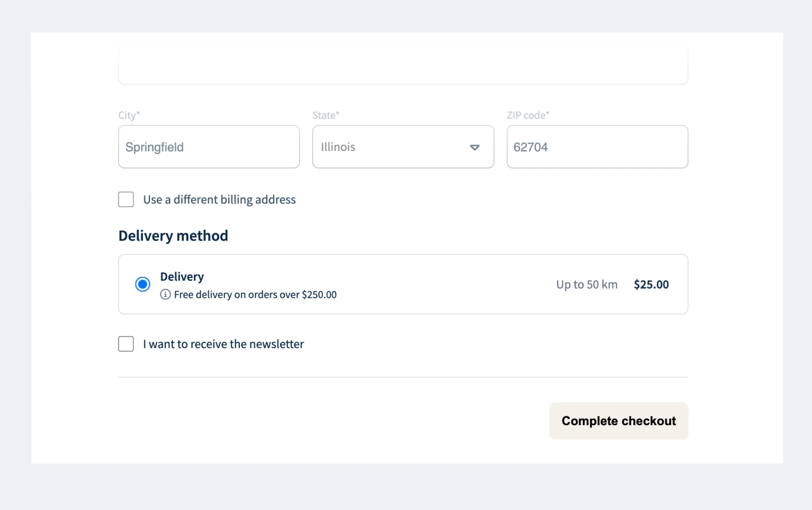Enable the newsletter subscription checkbox
The image size is (812, 510).
(126, 344)
